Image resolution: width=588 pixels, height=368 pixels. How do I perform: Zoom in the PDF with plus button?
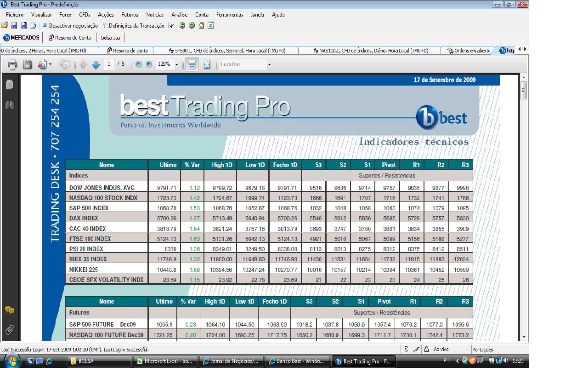pyautogui.click(x=149, y=64)
